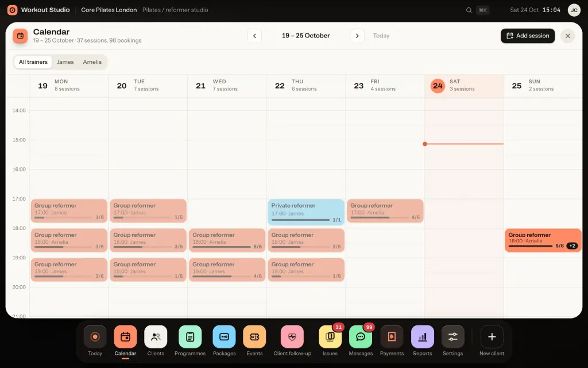Open the Today dock icon

pyautogui.click(x=95, y=337)
